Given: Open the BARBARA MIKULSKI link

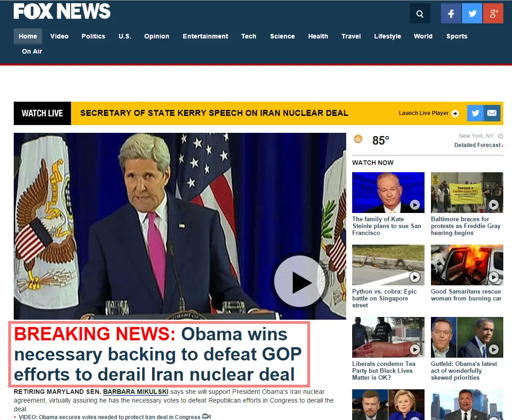Looking at the screenshot, I should pyautogui.click(x=136, y=392).
